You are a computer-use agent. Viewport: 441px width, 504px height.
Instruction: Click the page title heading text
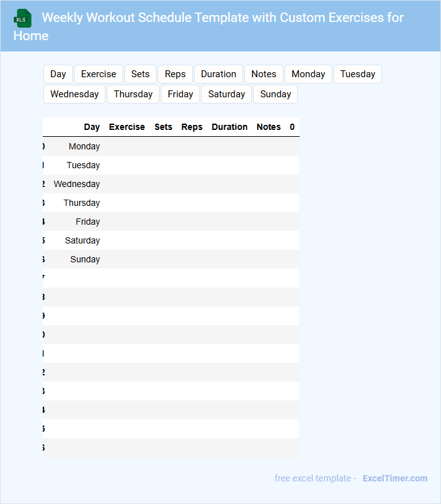(209, 27)
